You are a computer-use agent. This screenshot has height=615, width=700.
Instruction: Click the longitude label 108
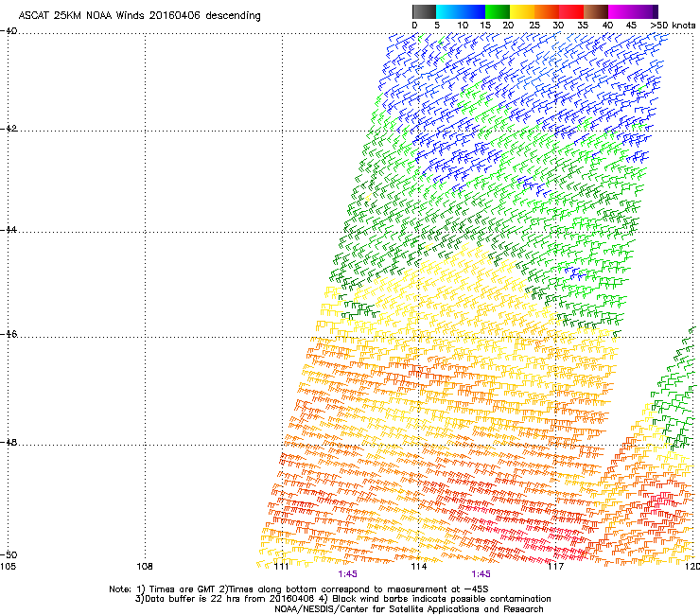[x=145, y=567]
